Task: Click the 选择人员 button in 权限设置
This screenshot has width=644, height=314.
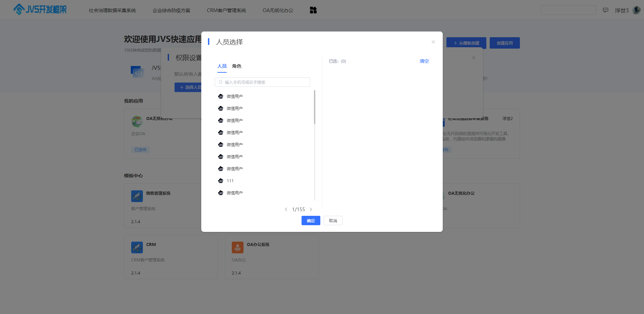Action: click(188, 87)
